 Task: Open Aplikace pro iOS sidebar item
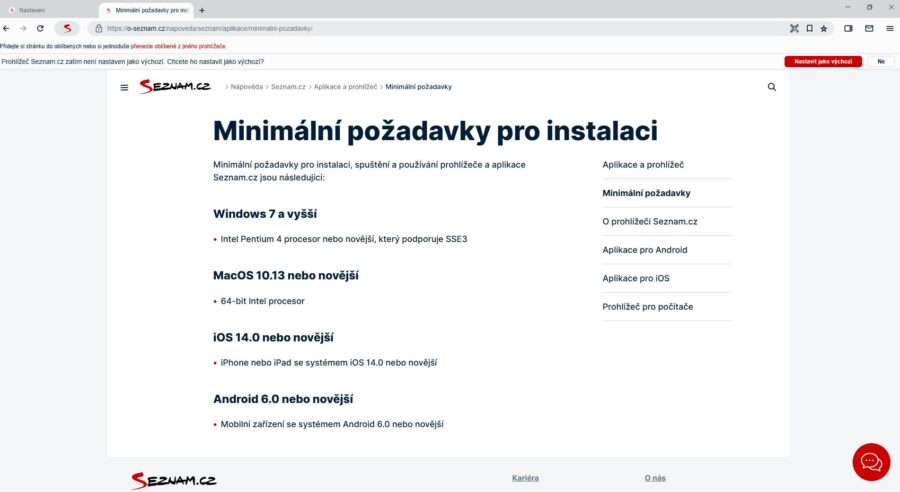(x=636, y=278)
